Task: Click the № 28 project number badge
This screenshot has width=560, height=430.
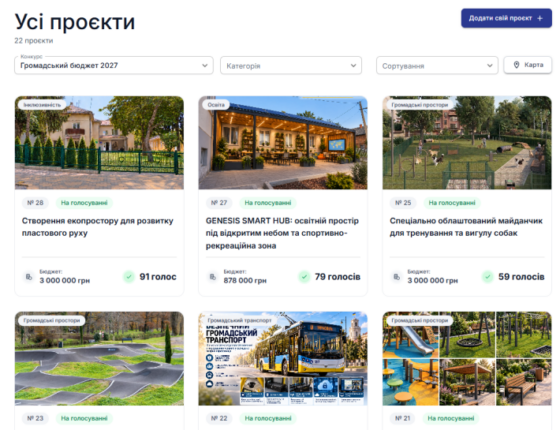Action: [35, 203]
